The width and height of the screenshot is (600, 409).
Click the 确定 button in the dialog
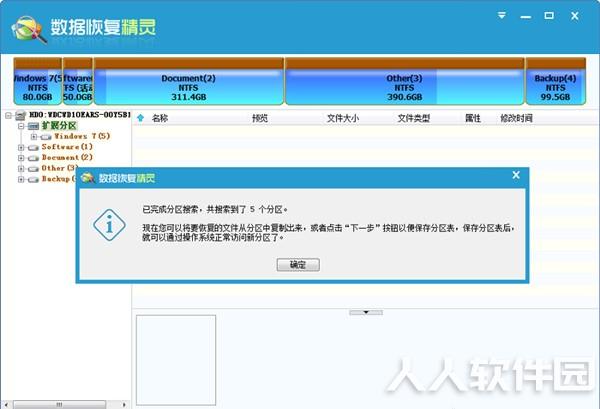(298, 265)
